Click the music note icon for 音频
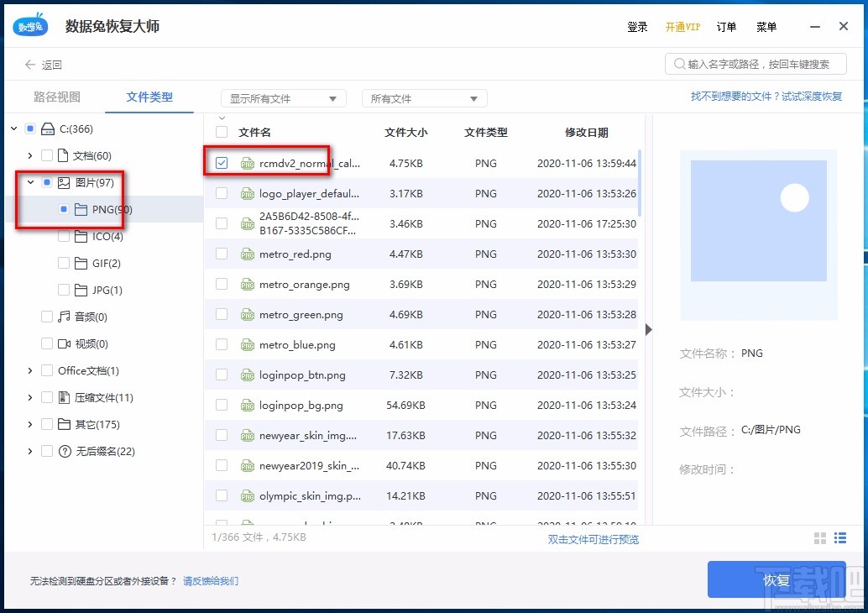868x613 pixels. (61, 317)
